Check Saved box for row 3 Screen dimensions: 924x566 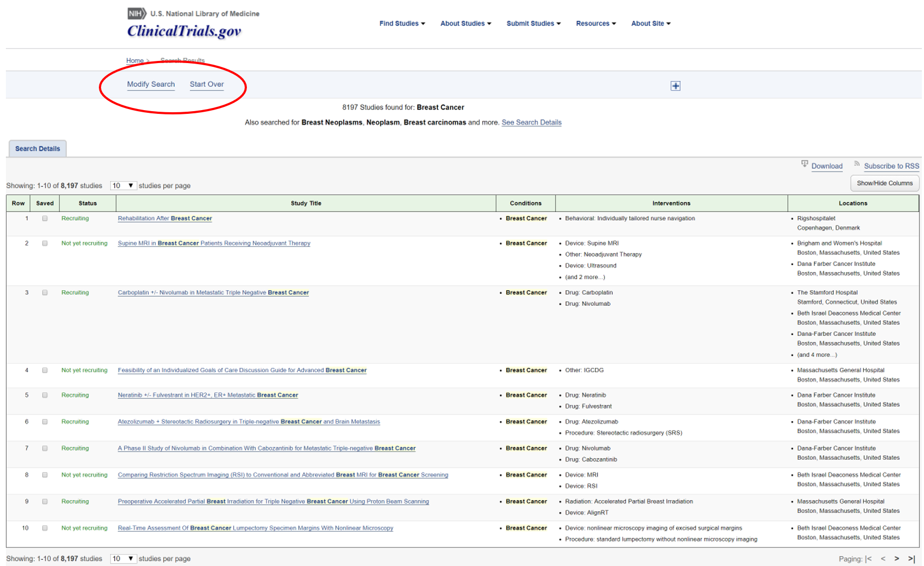tap(45, 293)
